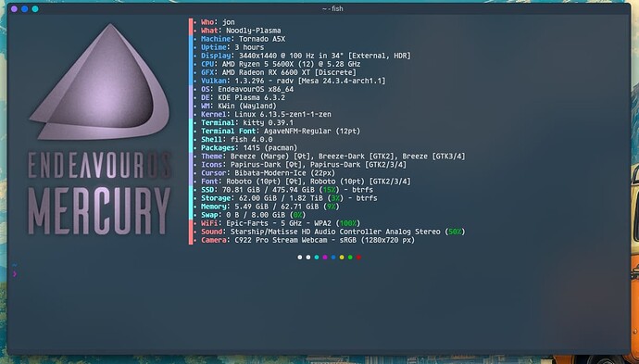Click the red palette dot
The height and width of the screenshot is (364, 639).
[x=358, y=257]
